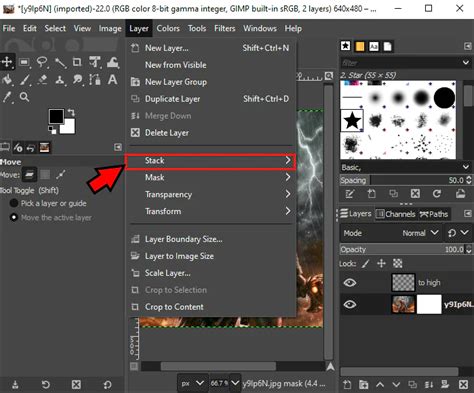Reset tool options to defaults

click(x=107, y=385)
